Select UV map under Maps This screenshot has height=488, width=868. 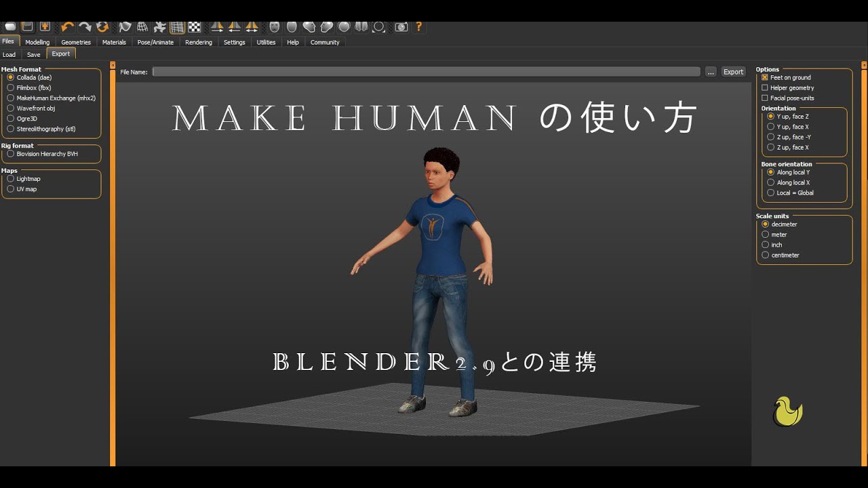(22, 189)
